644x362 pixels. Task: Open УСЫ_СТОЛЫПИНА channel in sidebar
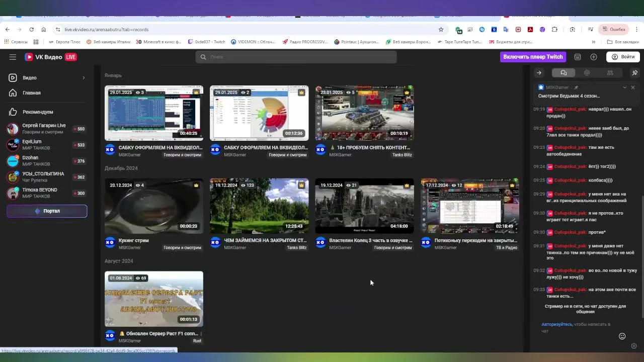(x=47, y=177)
